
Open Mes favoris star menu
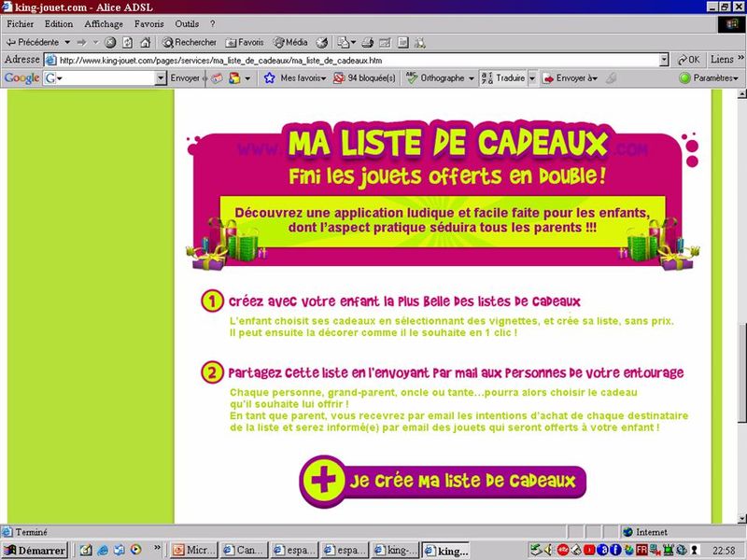pos(295,78)
